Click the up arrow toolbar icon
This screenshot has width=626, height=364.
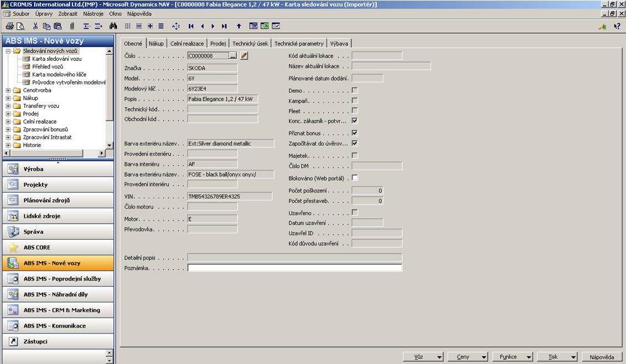point(239,27)
